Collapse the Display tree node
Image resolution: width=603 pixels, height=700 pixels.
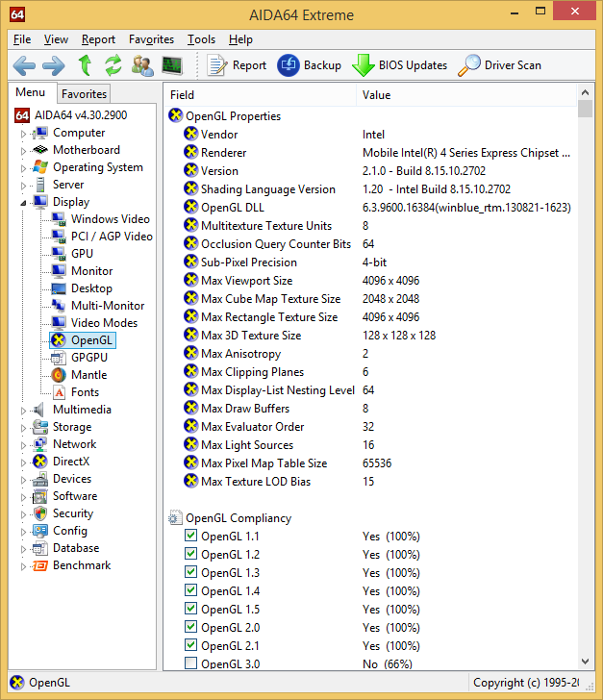click(x=23, y=203)
